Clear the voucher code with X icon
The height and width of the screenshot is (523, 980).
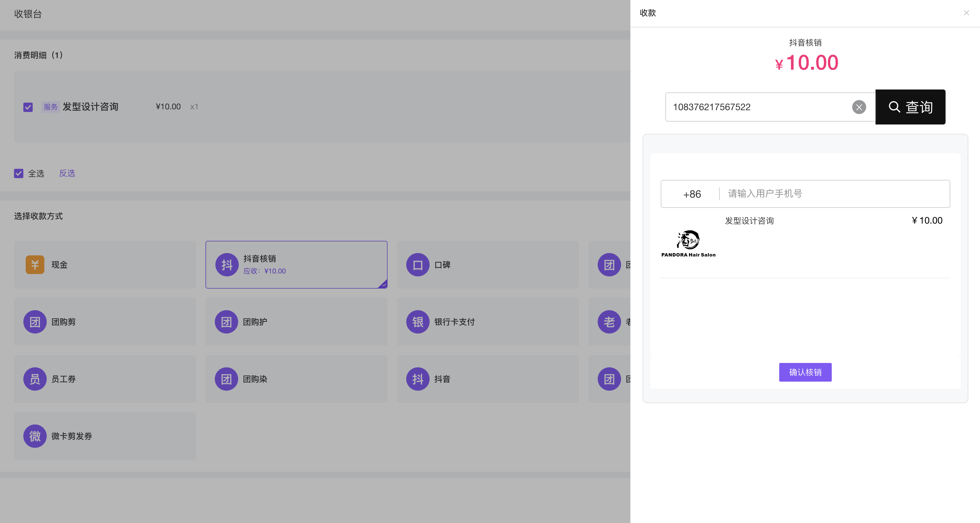point(859,107)
